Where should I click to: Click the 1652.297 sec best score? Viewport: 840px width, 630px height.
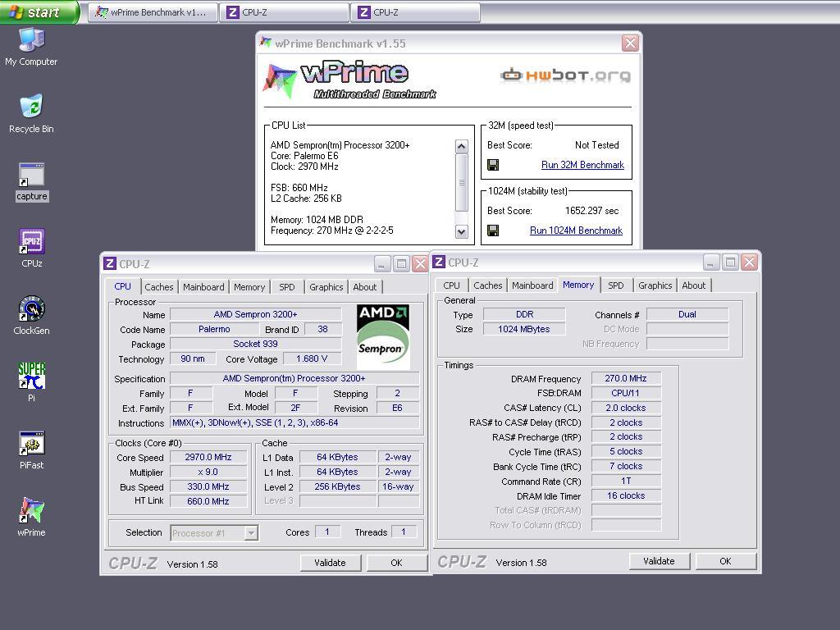click(x=592, y=211)
